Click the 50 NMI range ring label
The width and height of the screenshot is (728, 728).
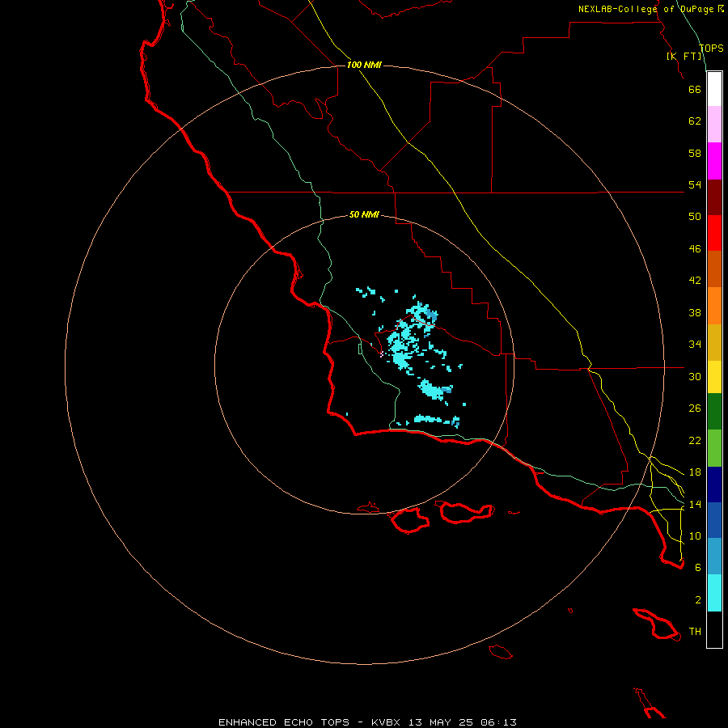[364, 214]
